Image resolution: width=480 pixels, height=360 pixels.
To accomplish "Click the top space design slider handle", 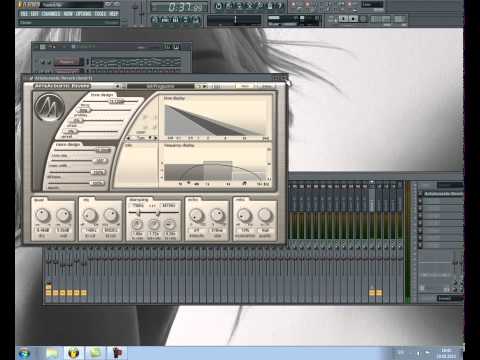I will pos(103,151).
